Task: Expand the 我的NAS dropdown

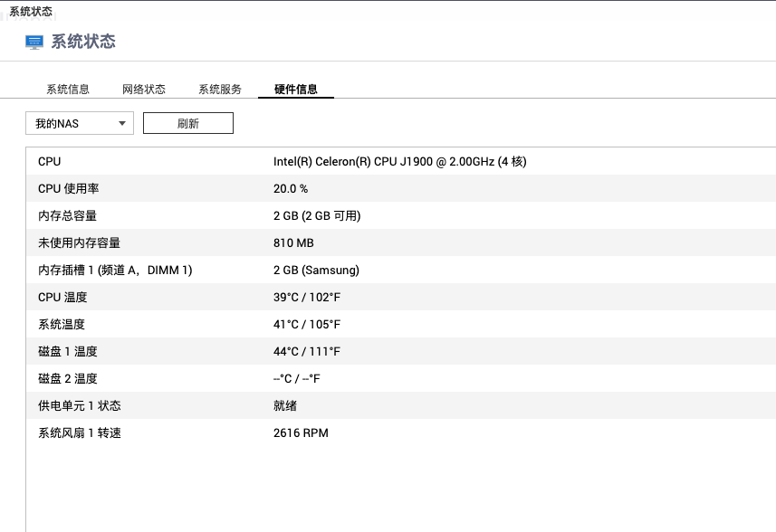Action: (x=80, y=123)
